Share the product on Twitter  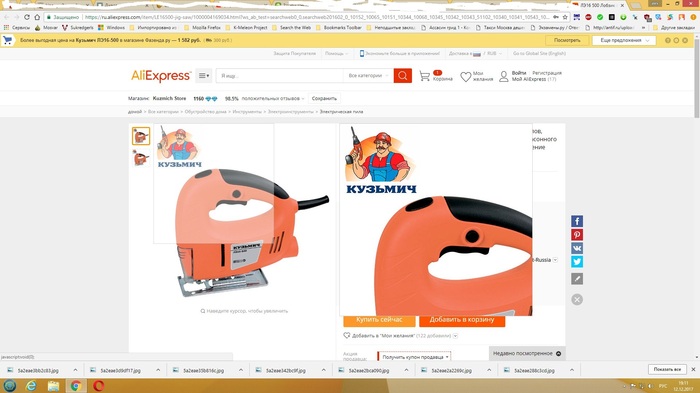[577, 261]
